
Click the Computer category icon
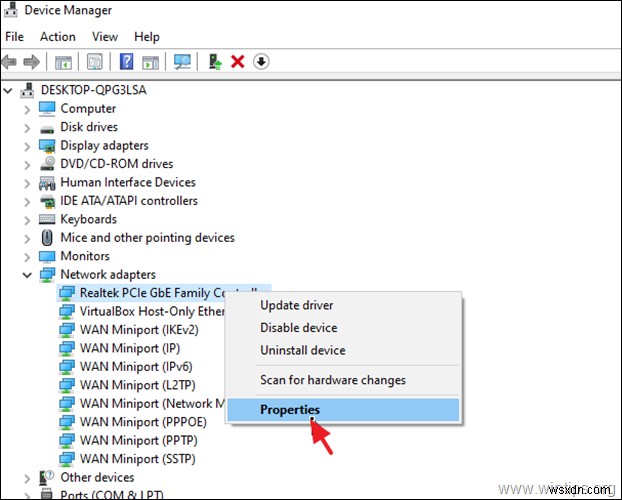point(47,109)
